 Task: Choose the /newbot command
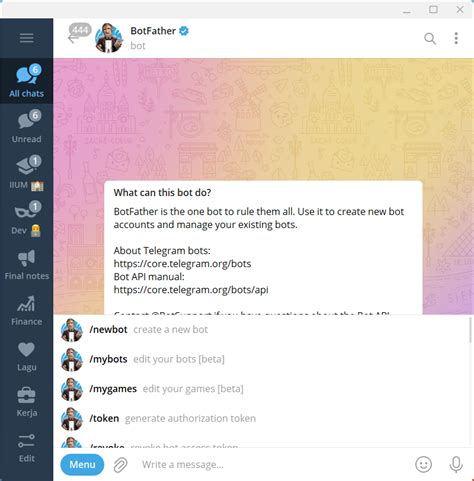(262, 330)
